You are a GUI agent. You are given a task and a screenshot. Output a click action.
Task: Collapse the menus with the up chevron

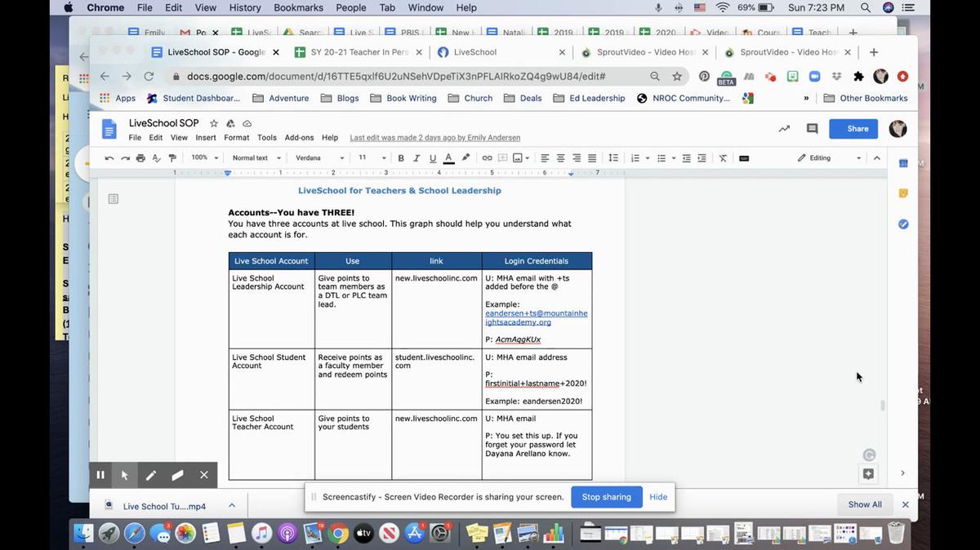[x=877, y=158]
